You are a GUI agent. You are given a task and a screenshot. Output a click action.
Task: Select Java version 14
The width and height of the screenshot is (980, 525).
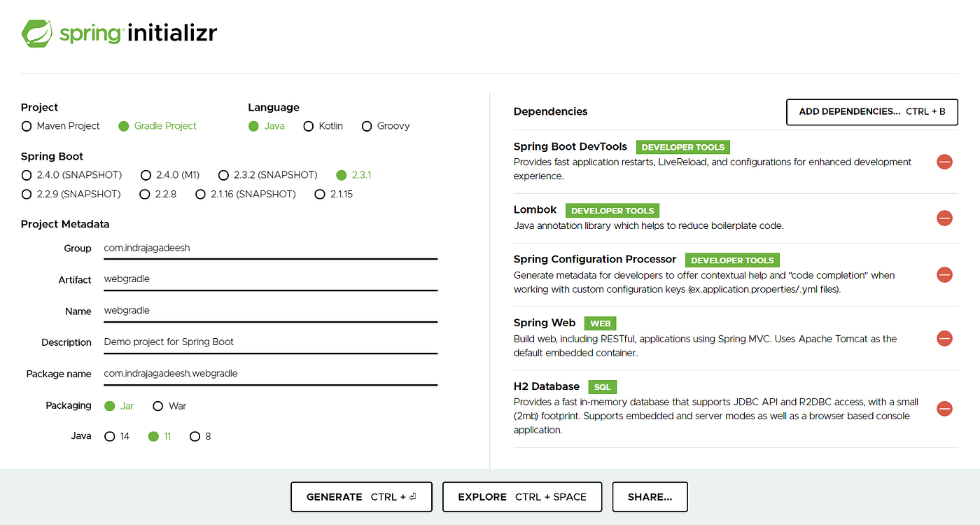(x=109, y=436)
